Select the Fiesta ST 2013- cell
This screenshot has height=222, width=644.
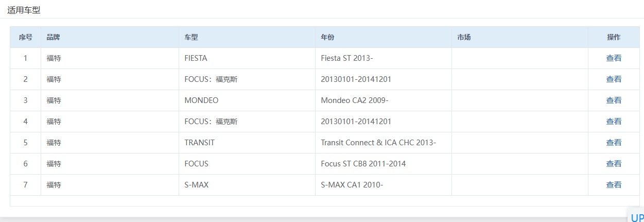click(384, 58)
